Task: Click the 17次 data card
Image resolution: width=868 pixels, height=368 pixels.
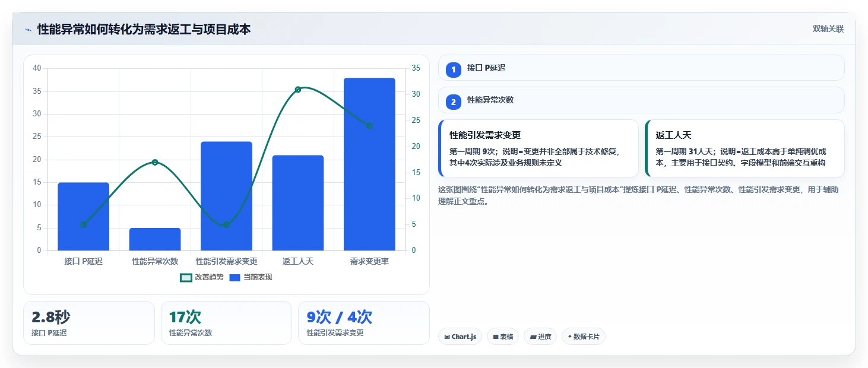Action: click(x=226, y=323)
